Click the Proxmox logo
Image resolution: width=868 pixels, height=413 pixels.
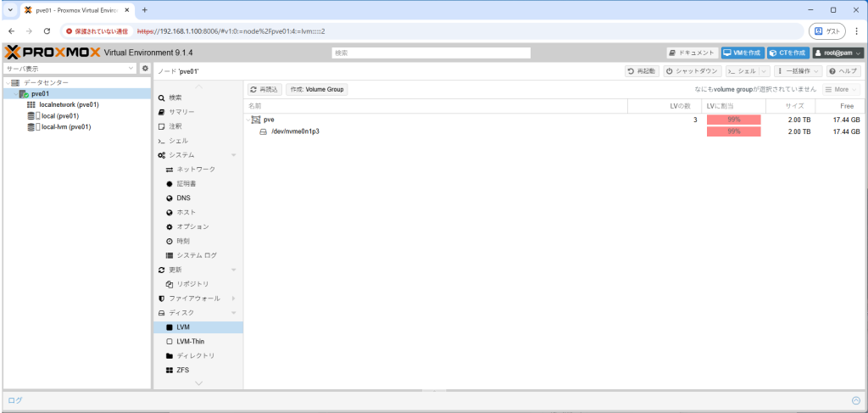tap(53, 53)
